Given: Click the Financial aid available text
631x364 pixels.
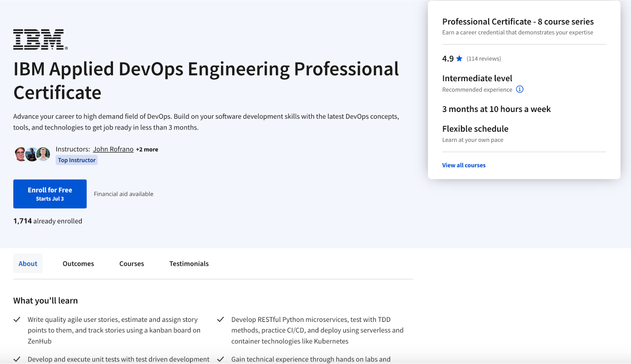Looking at the screenshot, I should click(123, 194).
